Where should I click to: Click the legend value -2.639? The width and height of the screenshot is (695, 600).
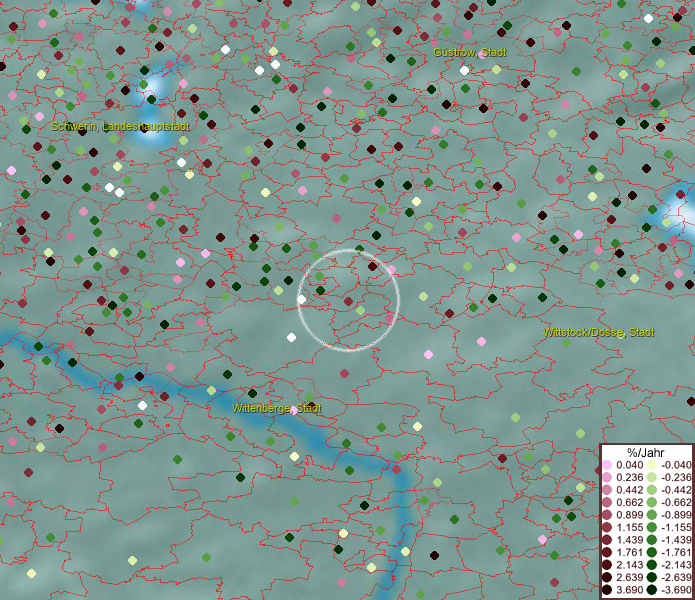pyautogui.click(x=676, y=577)
